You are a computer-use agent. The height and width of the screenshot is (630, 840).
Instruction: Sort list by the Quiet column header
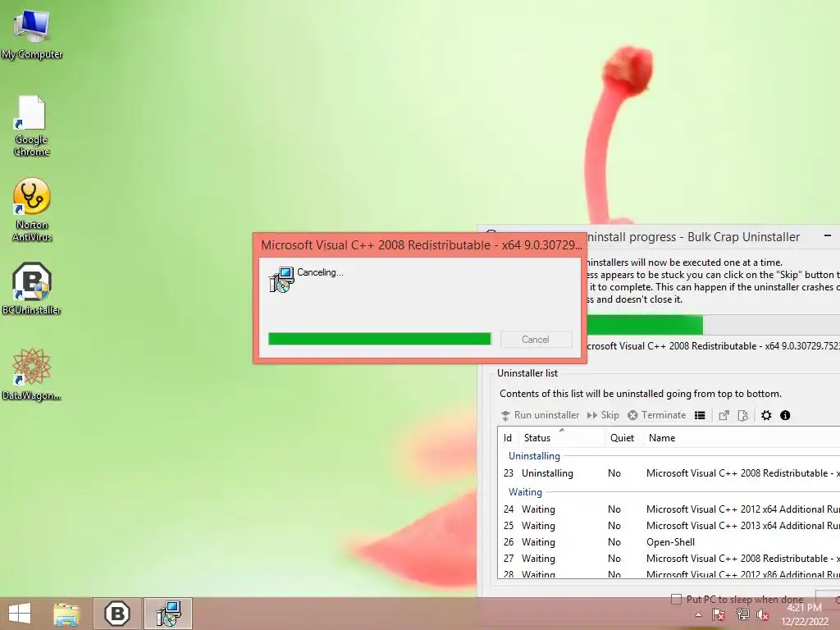pos(623,438)
